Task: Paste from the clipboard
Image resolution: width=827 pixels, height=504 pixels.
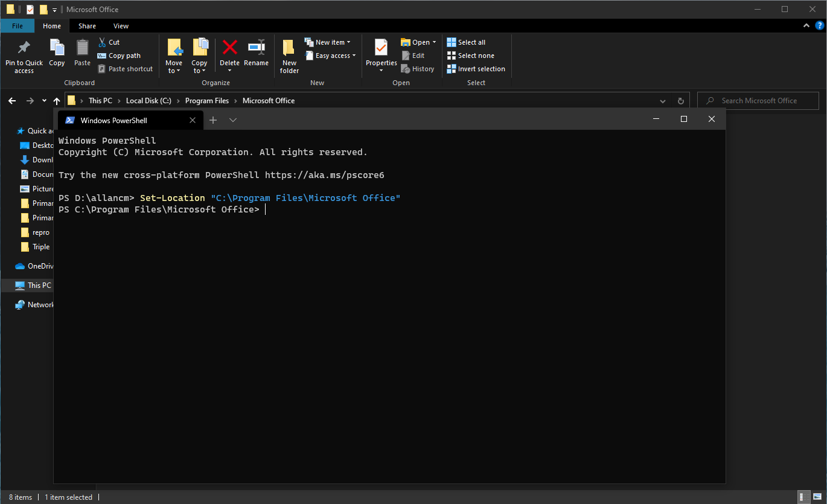Action: pos(82,55)
